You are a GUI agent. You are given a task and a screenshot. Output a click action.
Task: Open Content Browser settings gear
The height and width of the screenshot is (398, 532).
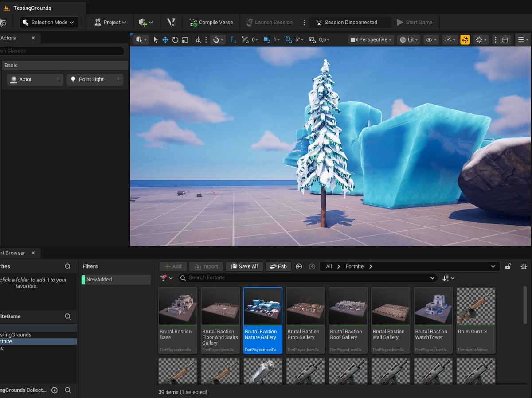524,266
